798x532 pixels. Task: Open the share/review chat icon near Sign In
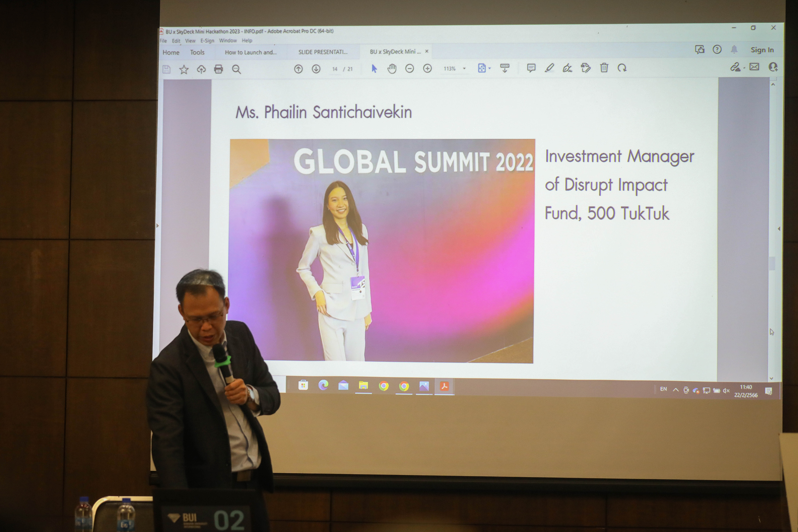[700, 49]
